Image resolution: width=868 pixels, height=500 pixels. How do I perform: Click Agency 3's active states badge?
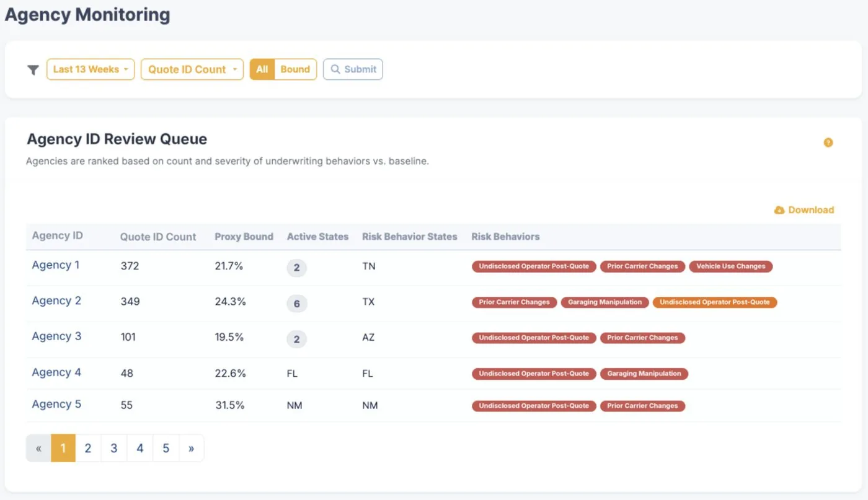point(296,339)
